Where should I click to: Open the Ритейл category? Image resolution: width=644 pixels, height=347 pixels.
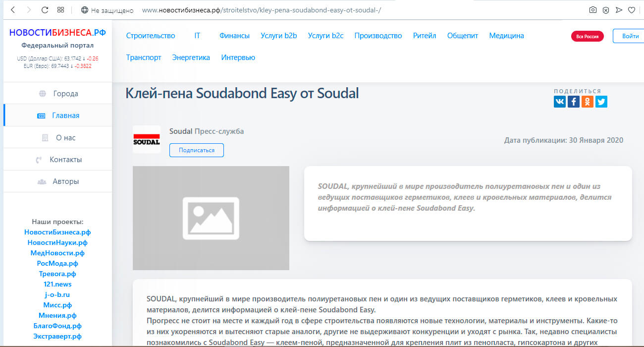point(425,36)
